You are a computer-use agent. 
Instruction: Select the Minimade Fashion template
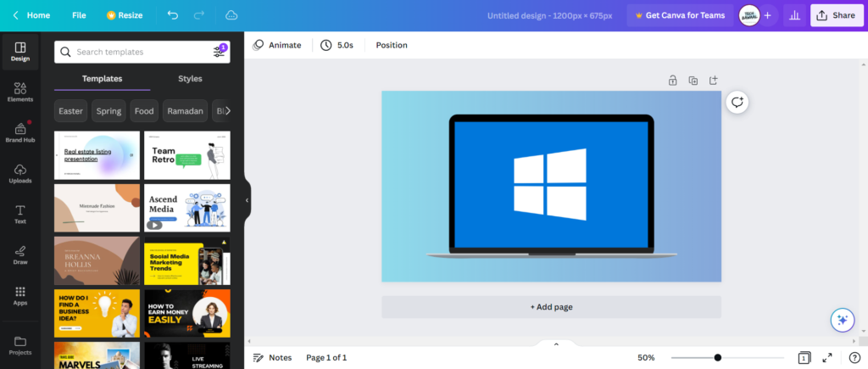[x=97, y=209]
